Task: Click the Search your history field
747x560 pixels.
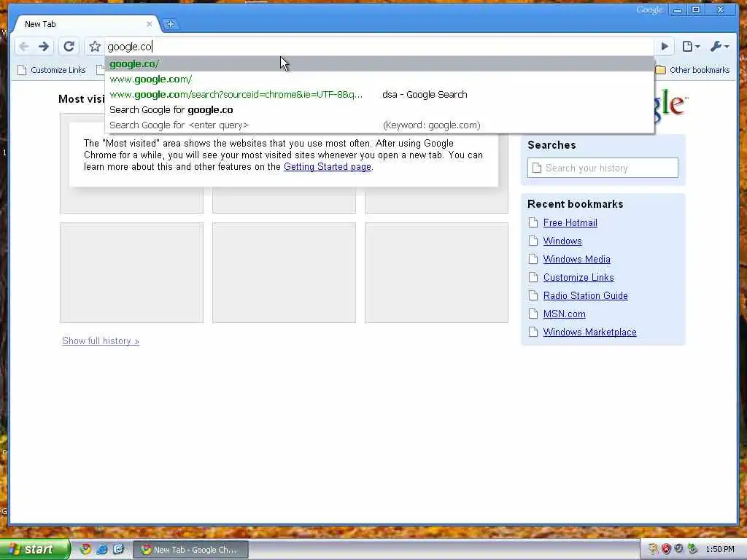Action: 603,168
